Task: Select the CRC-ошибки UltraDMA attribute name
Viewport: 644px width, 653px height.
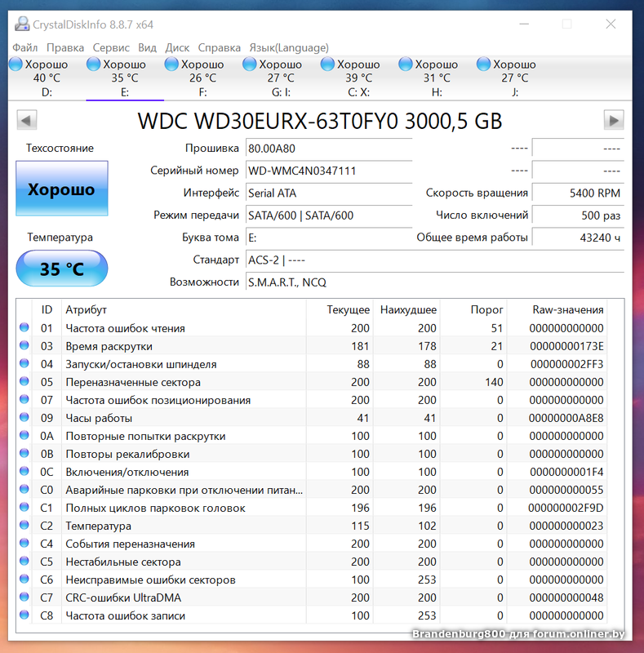Action: click(x=123, y=598)
